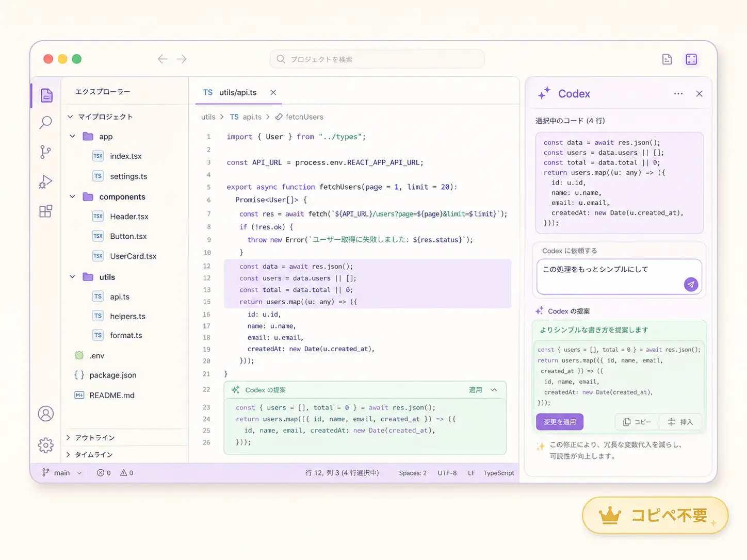Show errors count in status bar
The image size is (747, 560).
[x=104, y=473]
